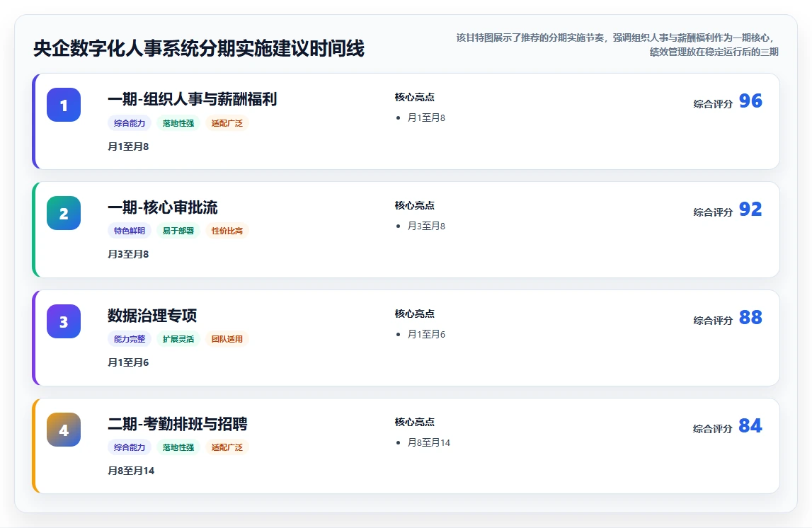Click the 月1至月6 bullet highlight
The width and height of the screenshot is (812, 528).
point(426,334)
